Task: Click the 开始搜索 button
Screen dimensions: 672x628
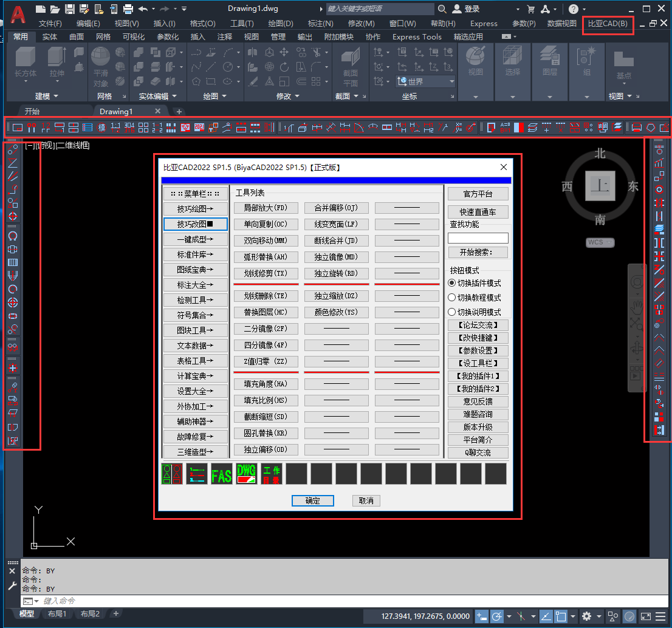Action: [x=478, y=252]
